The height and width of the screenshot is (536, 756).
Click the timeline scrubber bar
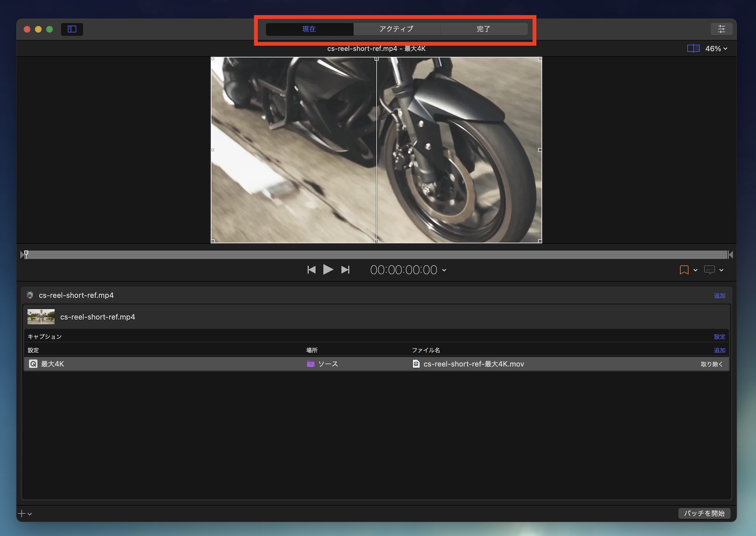(x=376, y=255)
